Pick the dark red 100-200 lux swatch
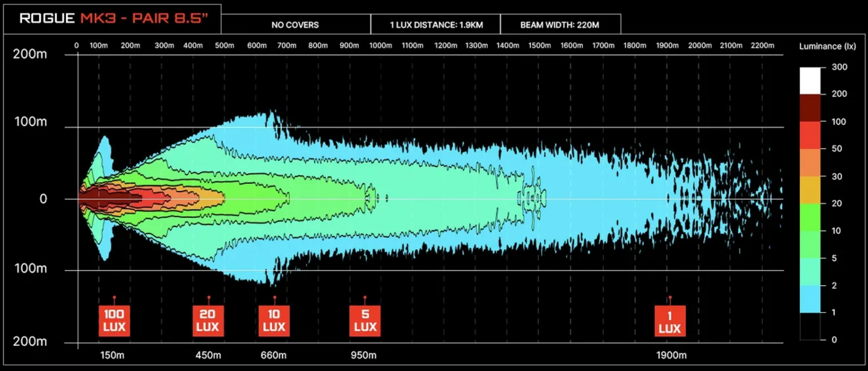868x371 pixels. tap(815, 108)
